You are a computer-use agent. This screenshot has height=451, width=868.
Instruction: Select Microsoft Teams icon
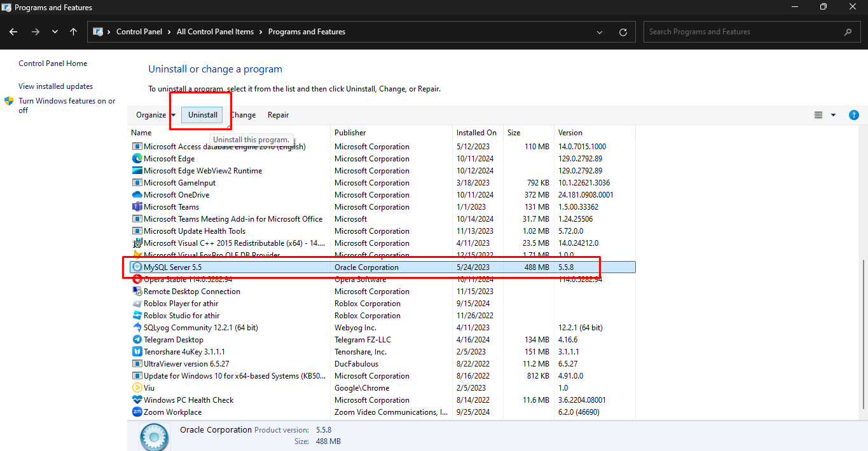click(137, 207)
